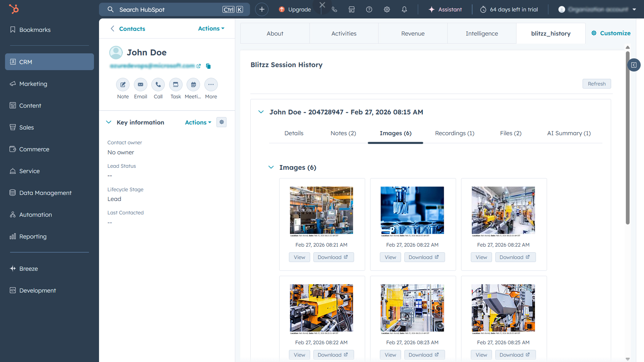Copy the contact email address
The image size is (644, 362).
(x=208, y=66)
